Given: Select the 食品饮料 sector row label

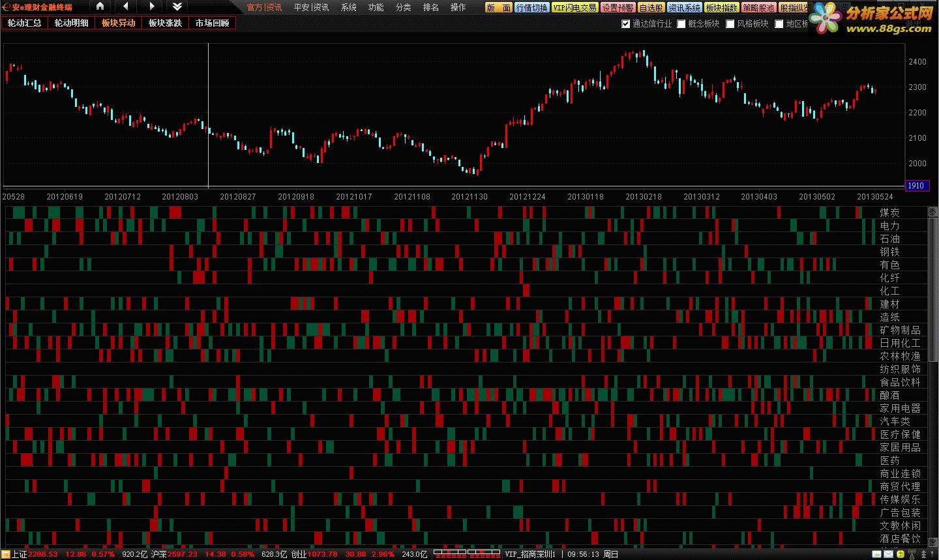Looking at the screenshot, I should point(900,382).
